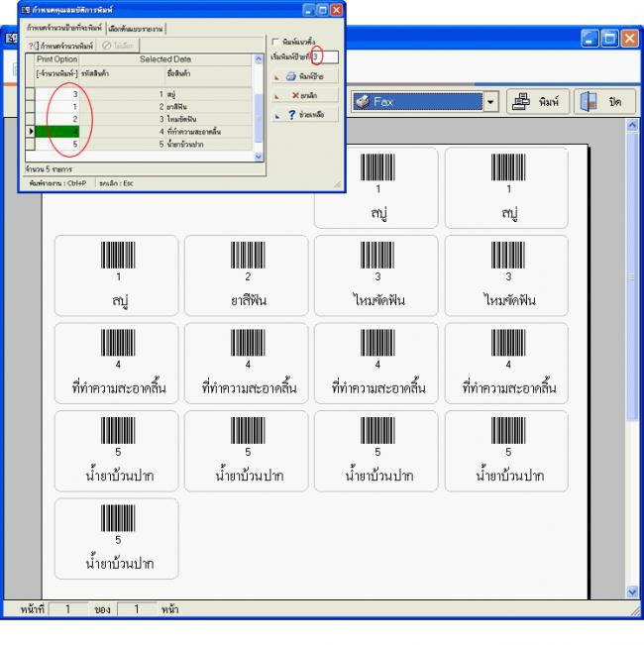Viewport: 644px width, 645px height.
Task: Click the black current-row arrow indicator in the grid
Action: pos(31,131)
